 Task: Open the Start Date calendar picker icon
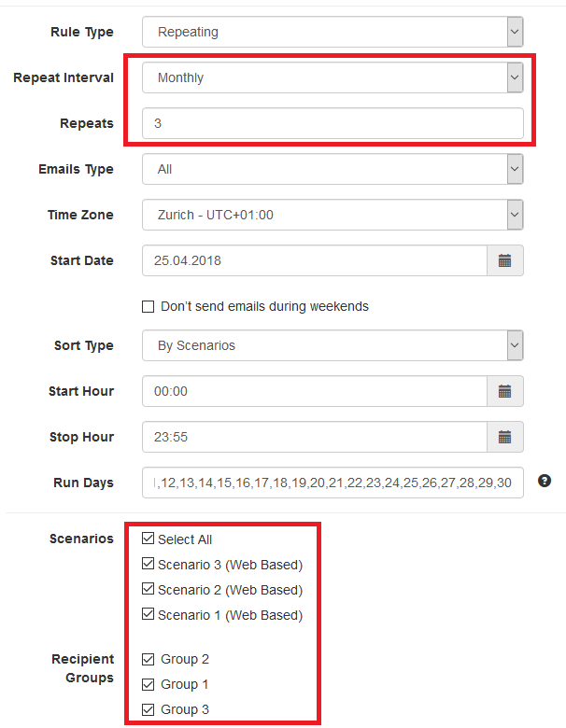(504, 260)
